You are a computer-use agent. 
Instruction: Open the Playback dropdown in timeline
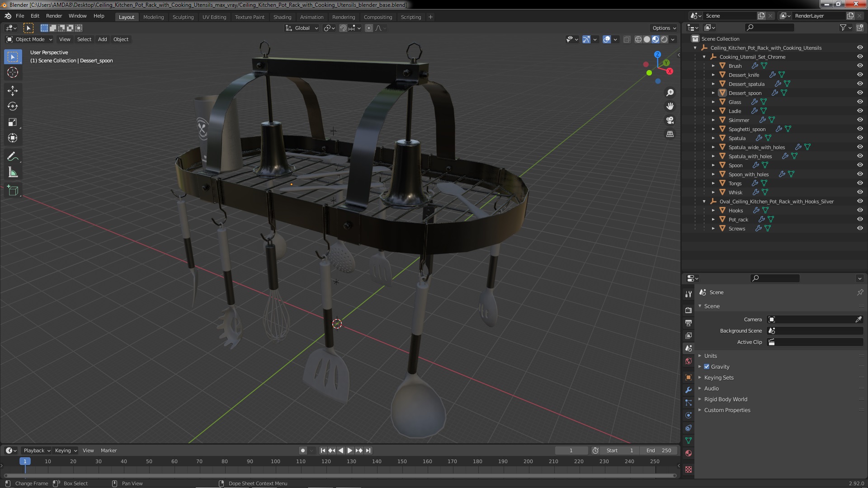(x=37, y=450)
